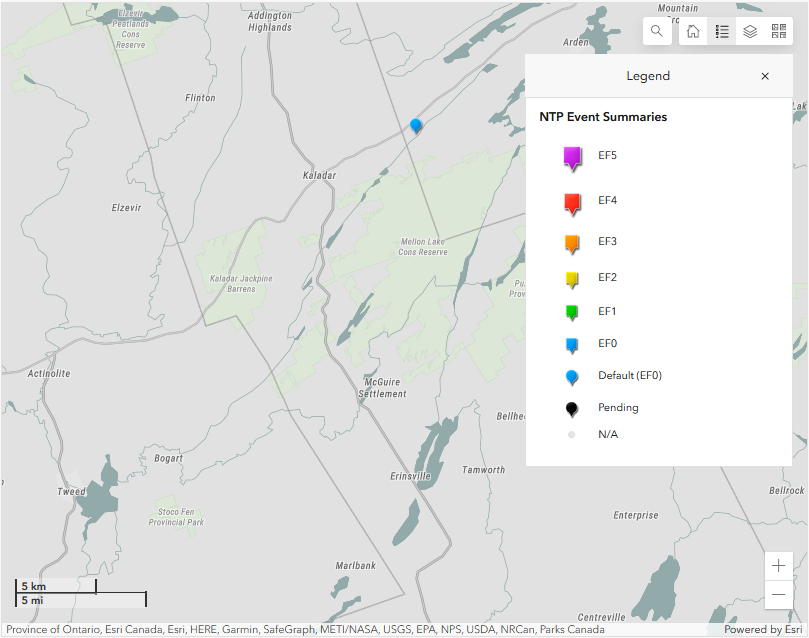Zoom in on the map
The image size is (809, 638).
click(x=779, y=565)
